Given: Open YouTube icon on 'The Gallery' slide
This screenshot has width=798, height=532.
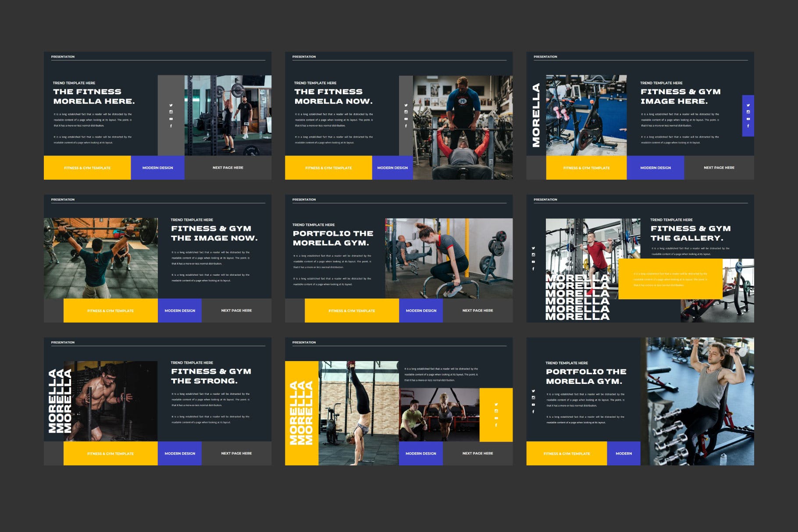Looking at the screenshot, I should click(x=533, y=262).
